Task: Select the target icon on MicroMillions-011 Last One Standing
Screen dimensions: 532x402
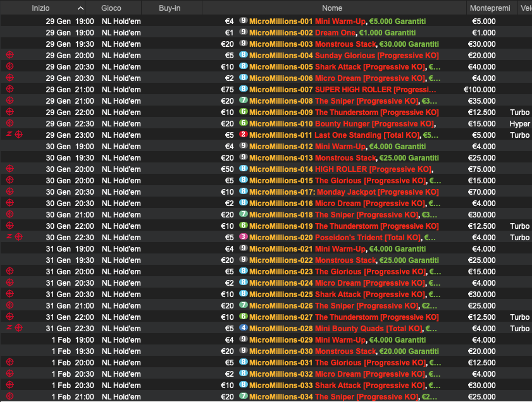Action: (18, 135)
